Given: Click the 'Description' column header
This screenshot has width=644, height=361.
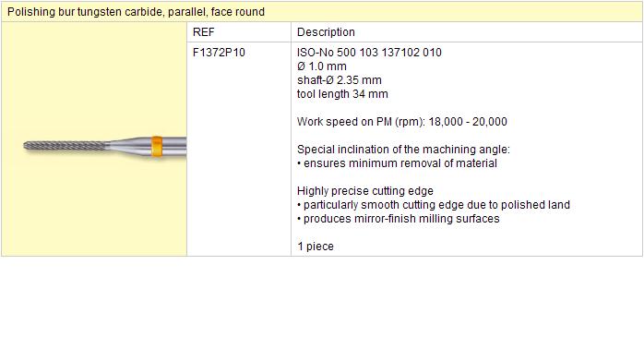Looking at the screenshot, I should [x=326, y=32].
